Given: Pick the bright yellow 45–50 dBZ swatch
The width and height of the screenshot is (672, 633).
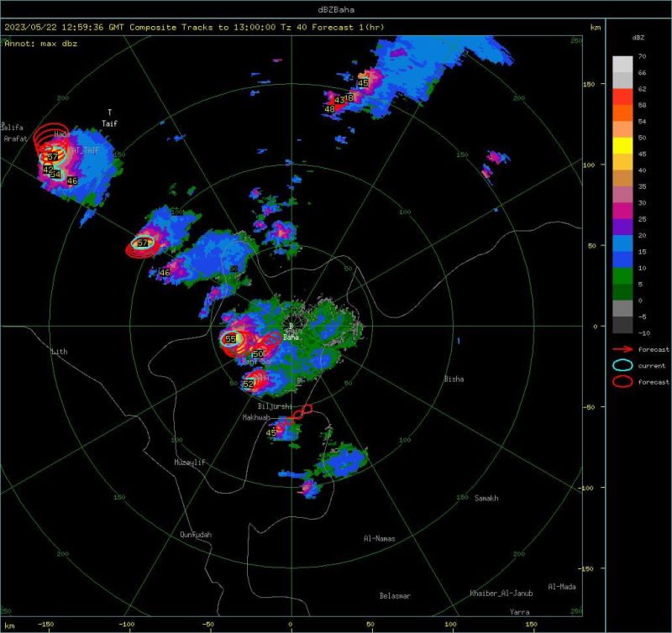Looking at the screenshot, I should point(622,145).
